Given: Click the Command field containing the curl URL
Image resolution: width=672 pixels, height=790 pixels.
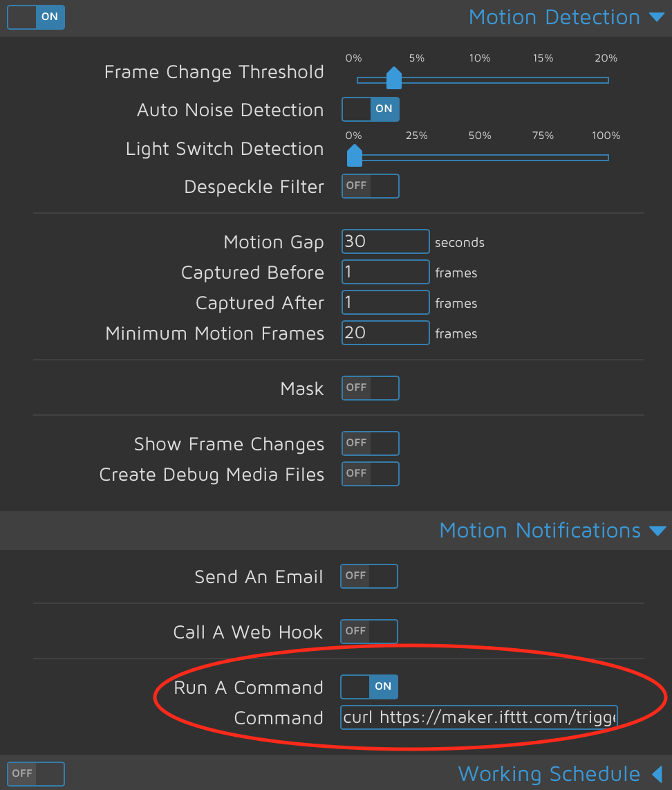Looking at the screenshot, I should pyautogui.click(x=479, y=717).
